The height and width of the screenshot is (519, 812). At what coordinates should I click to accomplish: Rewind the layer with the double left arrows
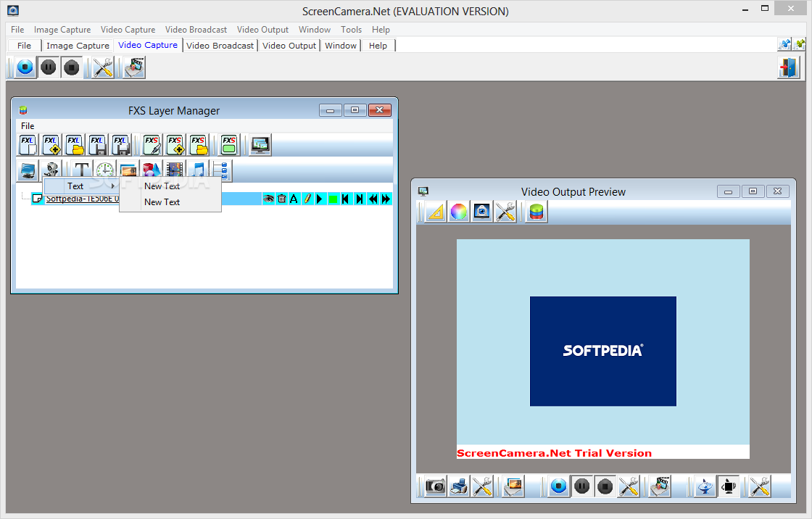[x=373, y=199]
